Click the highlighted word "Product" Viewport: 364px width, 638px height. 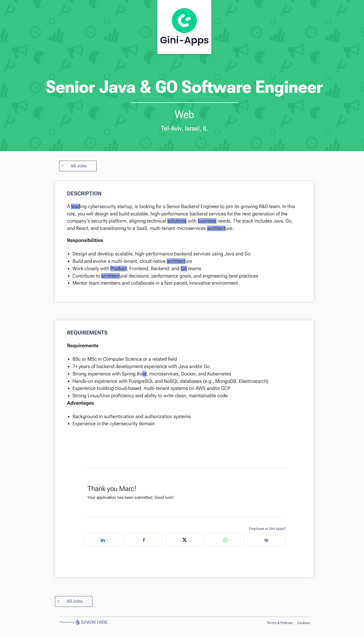pyautogui.click(x=118, y=268)
